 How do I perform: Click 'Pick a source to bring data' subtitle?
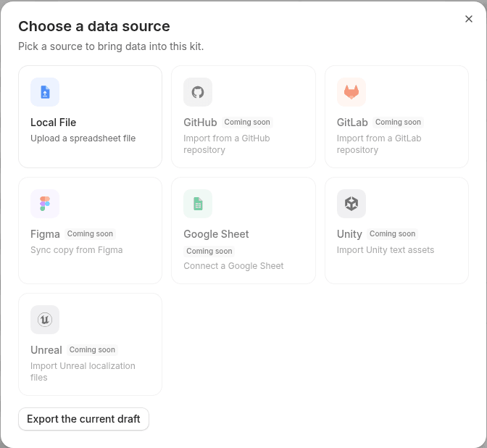tap(111, 46)
